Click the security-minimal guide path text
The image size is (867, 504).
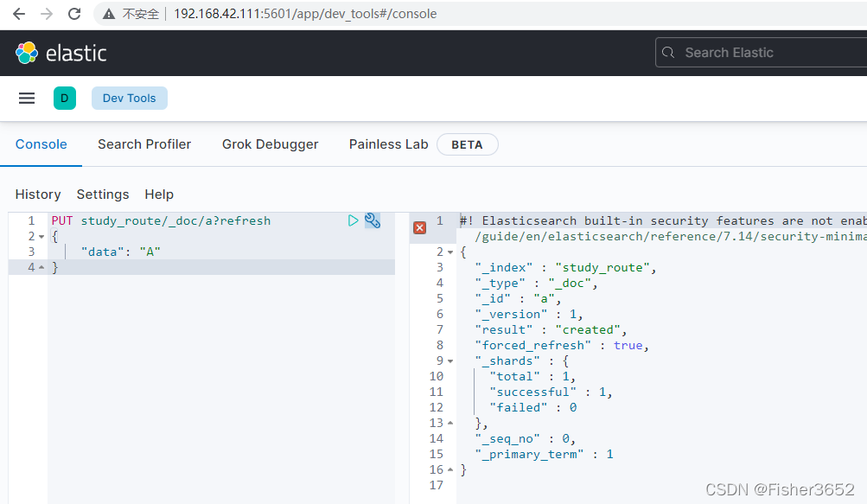pos(671,236)
